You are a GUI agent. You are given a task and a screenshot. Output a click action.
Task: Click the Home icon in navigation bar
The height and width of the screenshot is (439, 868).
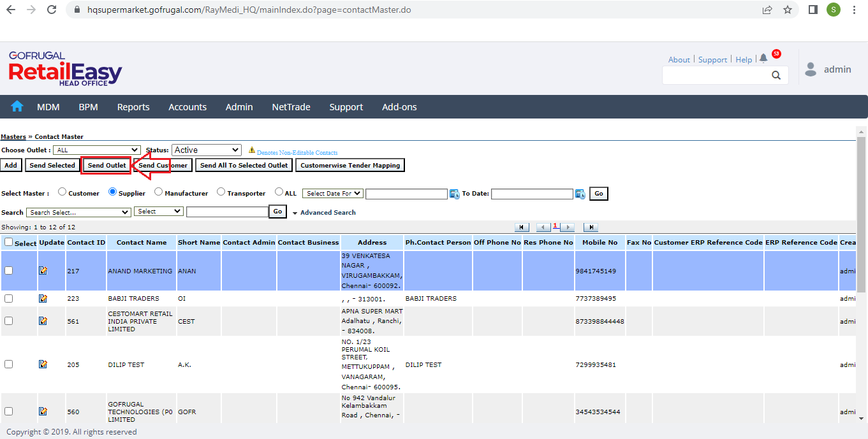pyautogui.click(x=17, y=106)
